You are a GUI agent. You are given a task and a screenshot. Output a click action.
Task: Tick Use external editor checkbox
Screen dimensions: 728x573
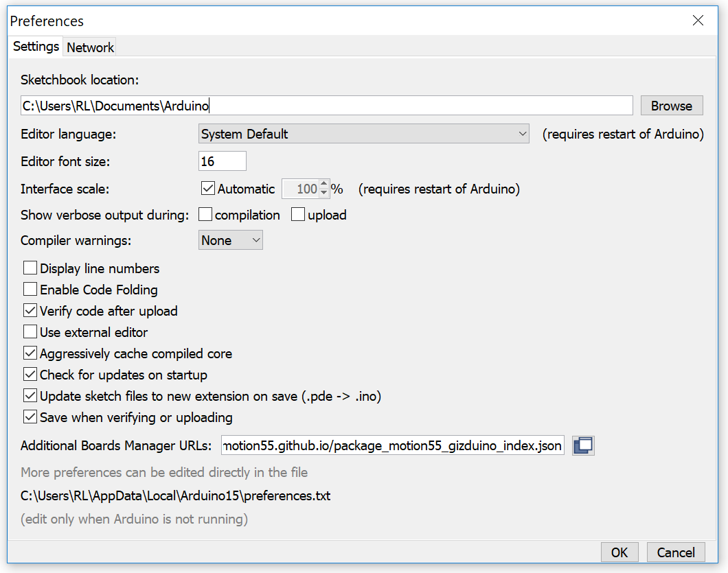[x=30, y=331]
